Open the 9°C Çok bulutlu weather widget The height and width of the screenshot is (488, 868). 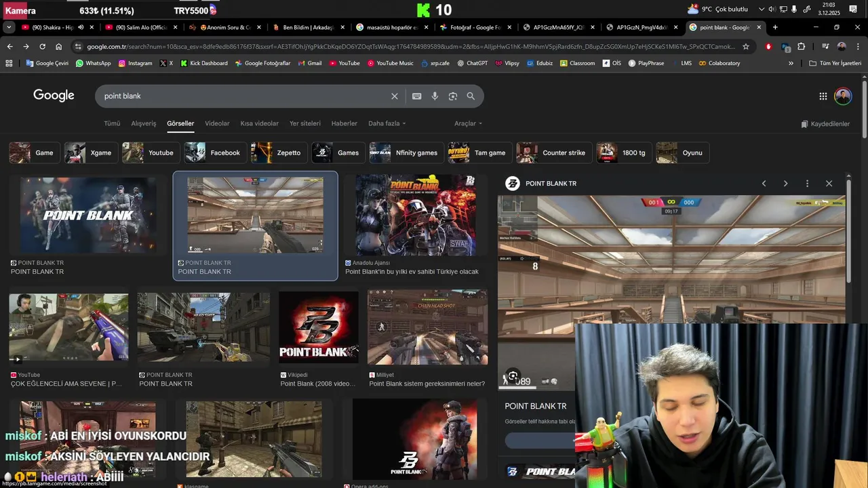tap(717, 9)
